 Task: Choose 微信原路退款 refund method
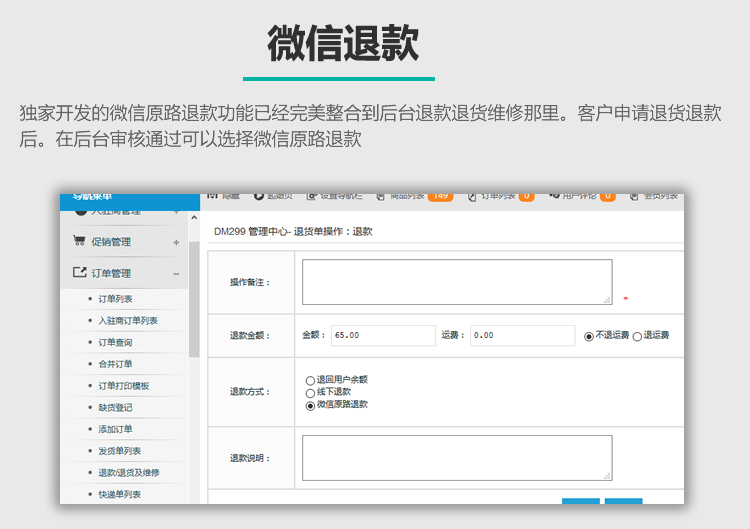tap(310, 406)
